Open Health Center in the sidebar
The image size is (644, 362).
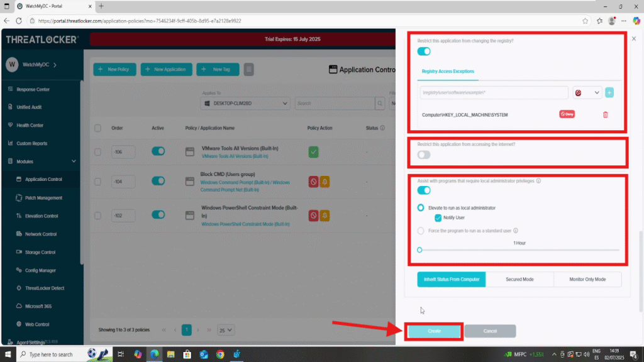[x=30, y=125]
